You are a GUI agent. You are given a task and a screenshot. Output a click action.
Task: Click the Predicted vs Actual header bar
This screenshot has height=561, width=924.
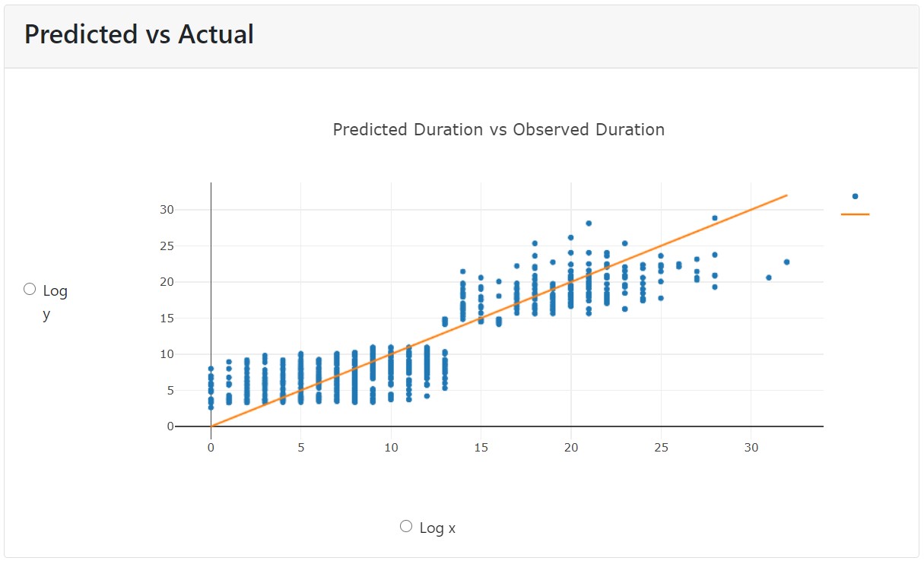click(138, 34)
